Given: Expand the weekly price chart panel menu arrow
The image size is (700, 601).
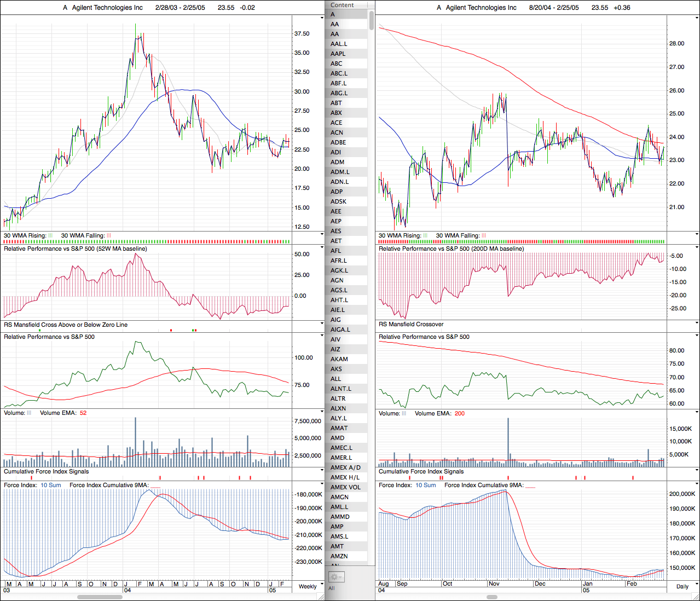Looking at the screenshot, I should 322,18.
